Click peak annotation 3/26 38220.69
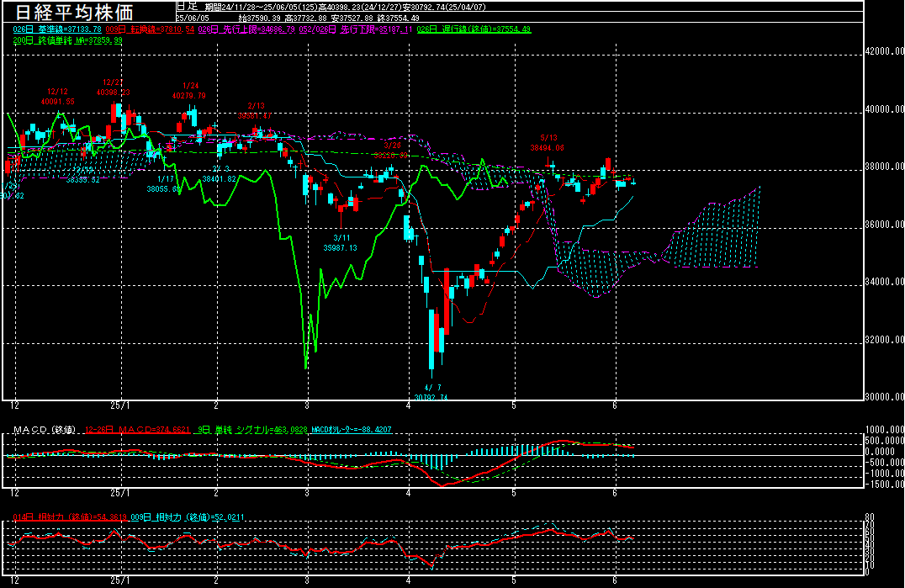 [391, 150]
